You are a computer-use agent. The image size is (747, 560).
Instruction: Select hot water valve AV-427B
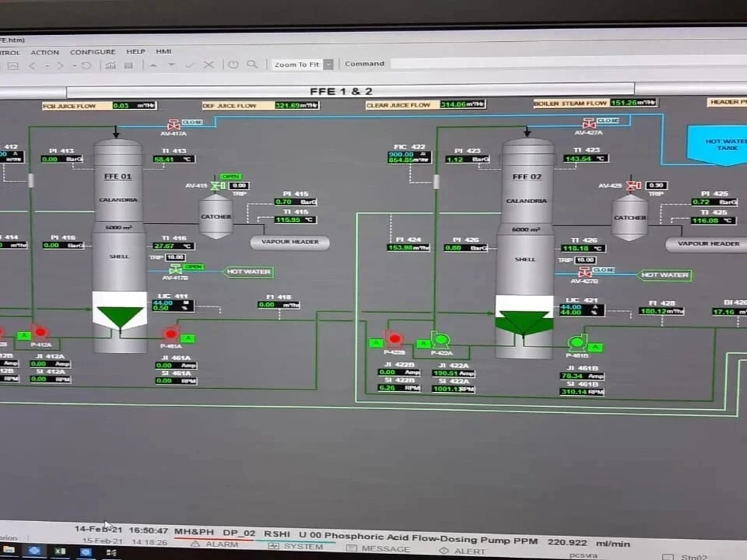pyautogui.click(x=585, y=273)
